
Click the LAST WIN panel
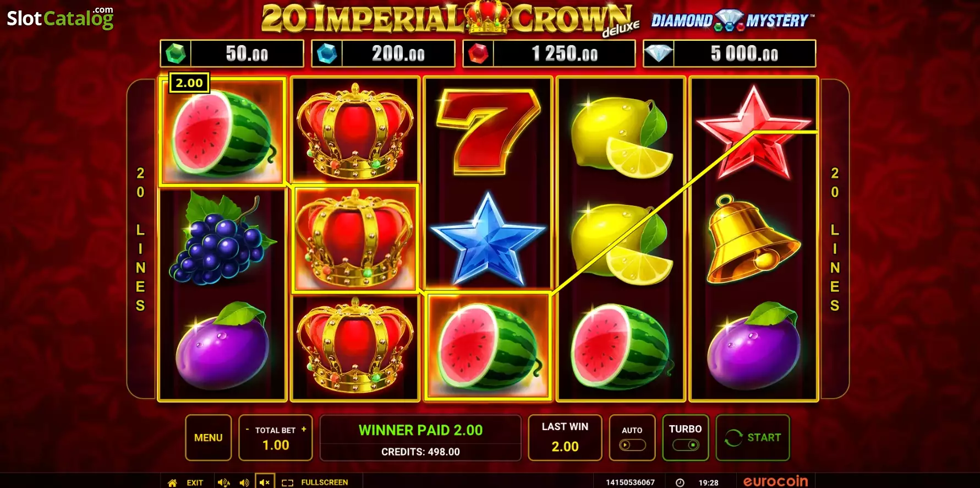565,437
